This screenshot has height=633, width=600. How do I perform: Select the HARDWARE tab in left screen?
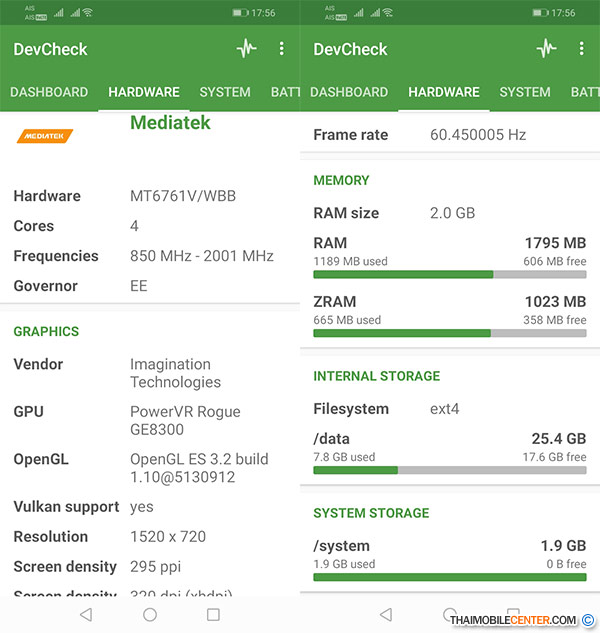point(144,92)
